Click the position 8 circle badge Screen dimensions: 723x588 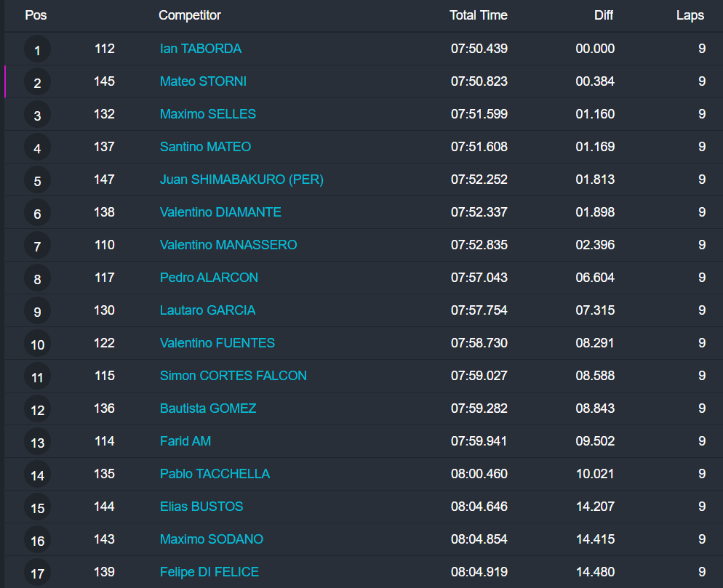click(x=37, y=279)
